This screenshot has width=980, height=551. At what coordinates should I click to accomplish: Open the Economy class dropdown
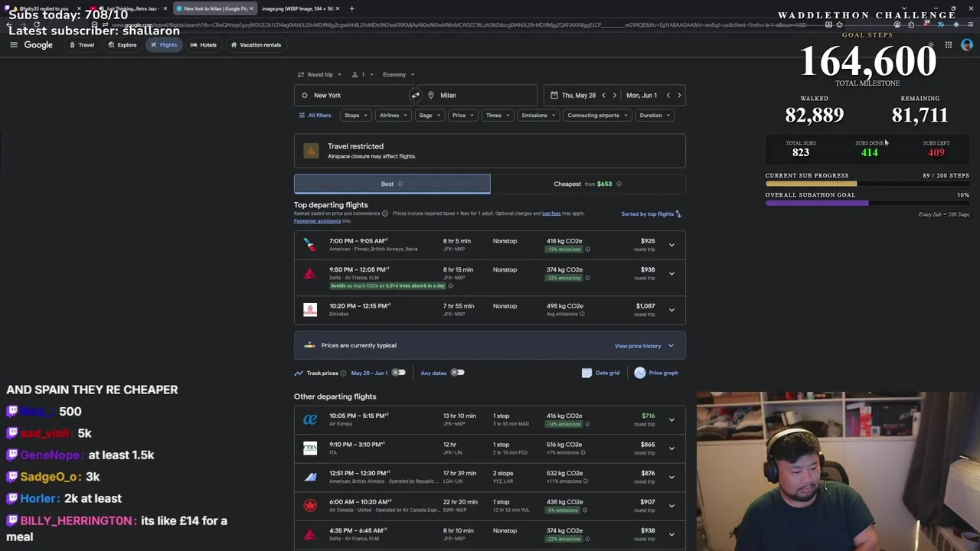(398, 75)
